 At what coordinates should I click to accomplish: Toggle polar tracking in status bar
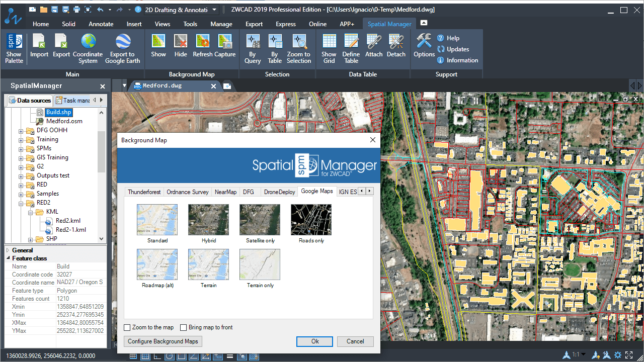click(169, 356)
